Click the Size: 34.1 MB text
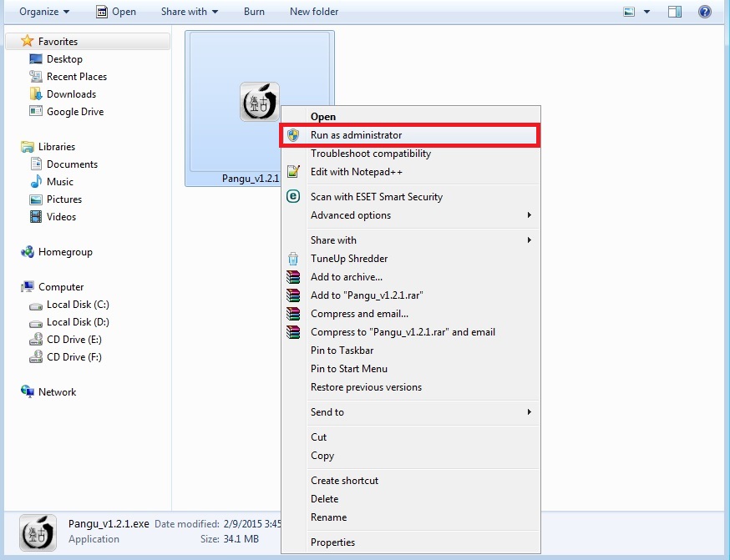Viewport: 730px width, 560px height. [230, 539]
